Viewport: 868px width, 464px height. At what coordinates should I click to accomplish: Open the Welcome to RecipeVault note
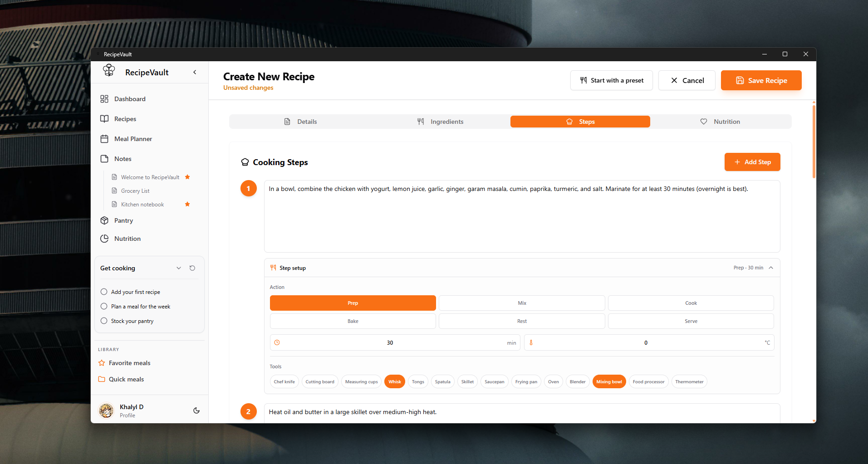pos(150,177)
